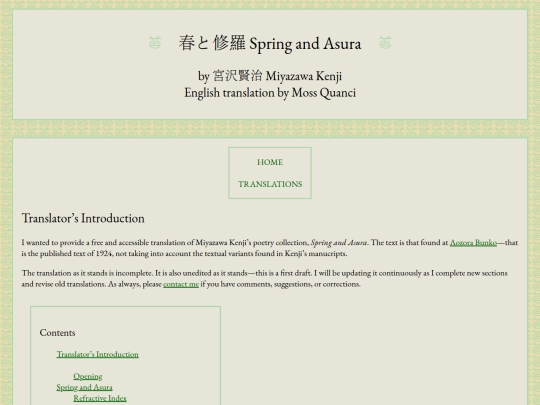
Task: Open the 'Opening' contents entry
Action: tap(88, 376)
